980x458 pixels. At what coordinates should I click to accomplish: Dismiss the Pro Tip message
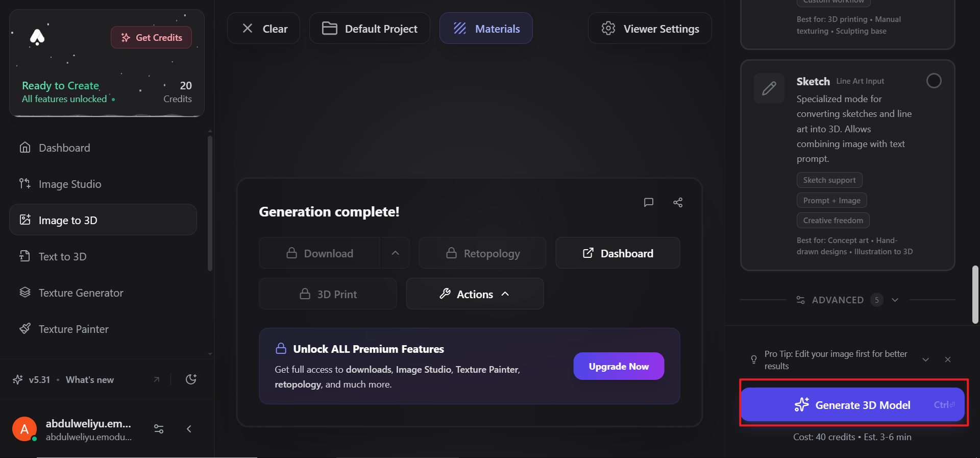948,359
